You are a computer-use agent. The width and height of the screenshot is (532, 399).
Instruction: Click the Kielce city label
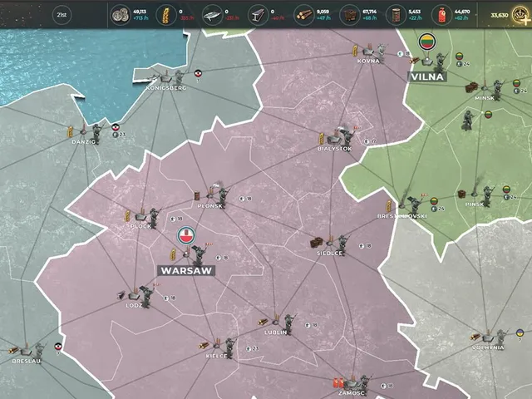pos(216,356)
